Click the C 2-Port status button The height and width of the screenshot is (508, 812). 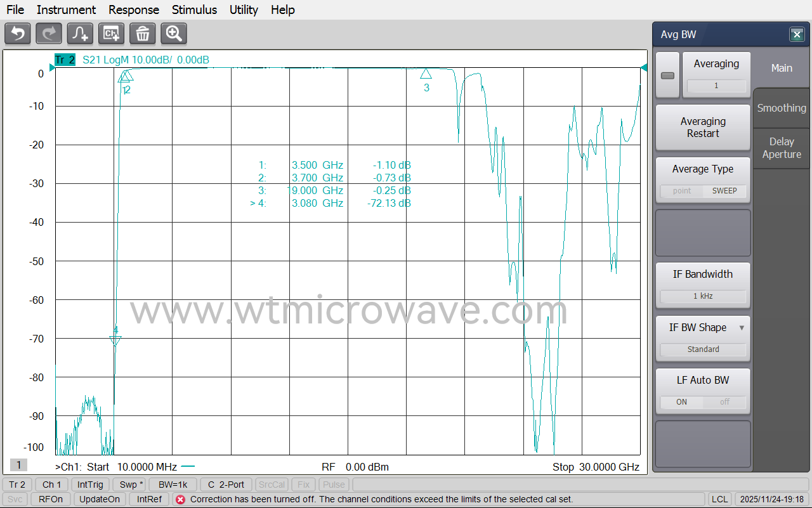[x=226, y=485]
